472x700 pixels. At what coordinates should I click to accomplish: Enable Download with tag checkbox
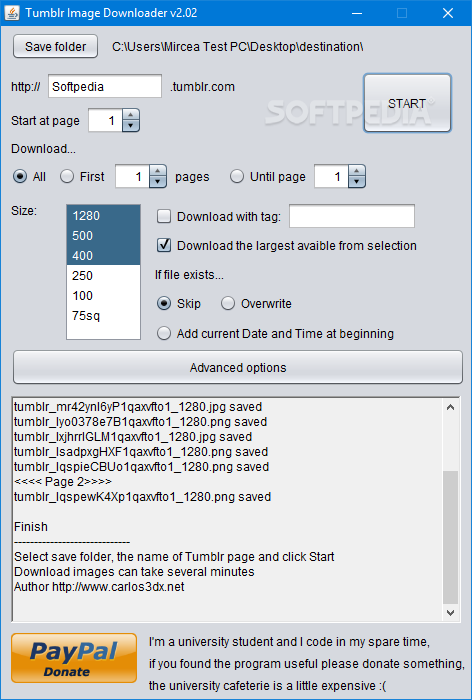164,217
